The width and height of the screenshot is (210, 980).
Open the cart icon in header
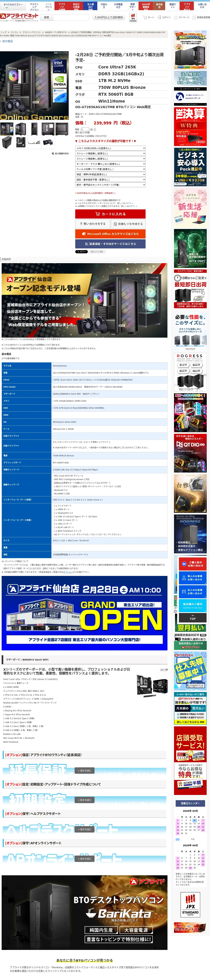coord(149,17)
